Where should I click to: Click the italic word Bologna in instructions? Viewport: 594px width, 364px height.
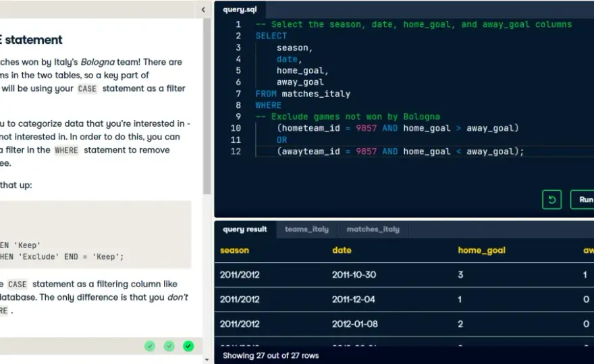pyautogui.click(x=97, y=62)
